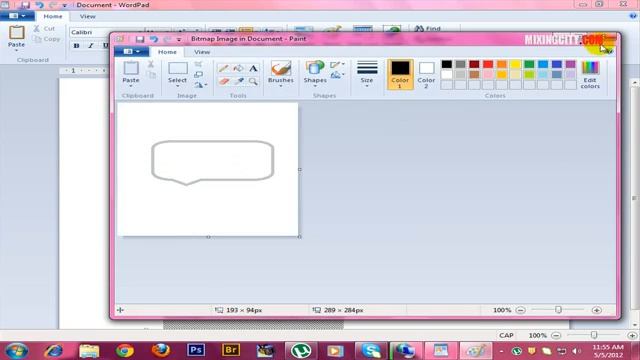Click the Save icon in Paint title bar

[140, 39]
